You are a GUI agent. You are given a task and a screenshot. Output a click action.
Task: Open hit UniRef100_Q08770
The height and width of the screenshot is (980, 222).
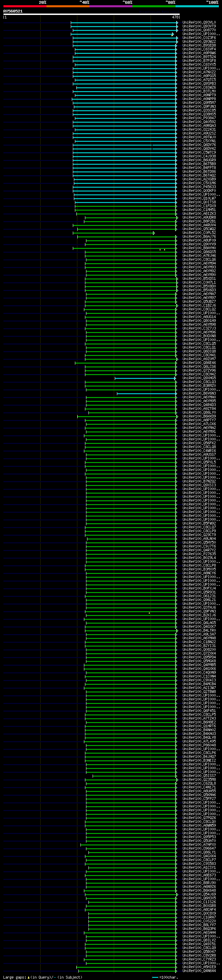pos(199,30)
